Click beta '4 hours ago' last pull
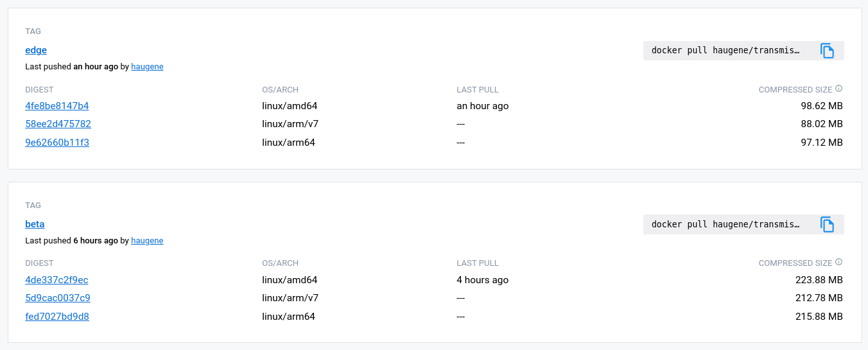This screenshot has height=350, width=868. tap(483, 280)
